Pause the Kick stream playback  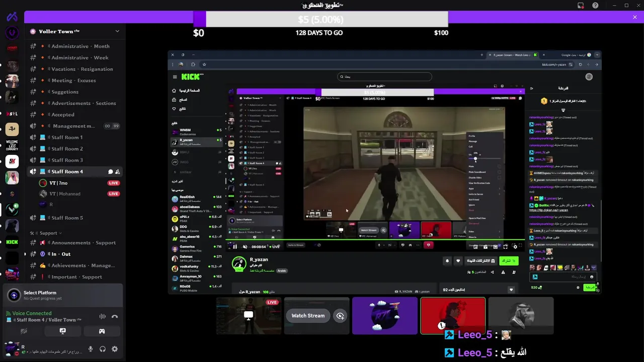234,247
